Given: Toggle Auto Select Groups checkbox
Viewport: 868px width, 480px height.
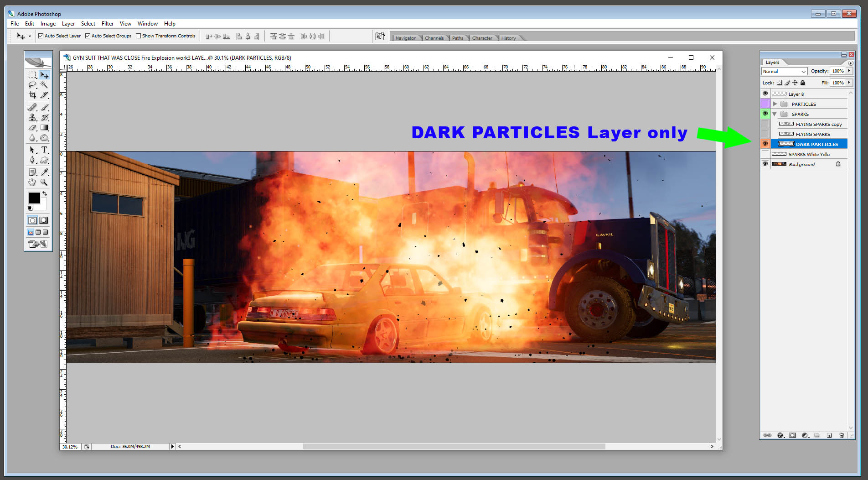Looking at the screenshot, I should 88,36.
